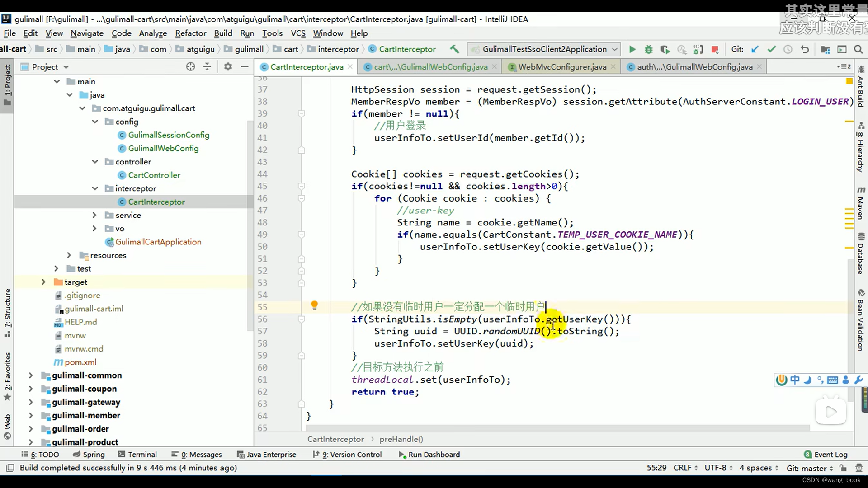Screen dimensions: 868x488
Task: Click the Run button to execute
Action: pos(632,49)
